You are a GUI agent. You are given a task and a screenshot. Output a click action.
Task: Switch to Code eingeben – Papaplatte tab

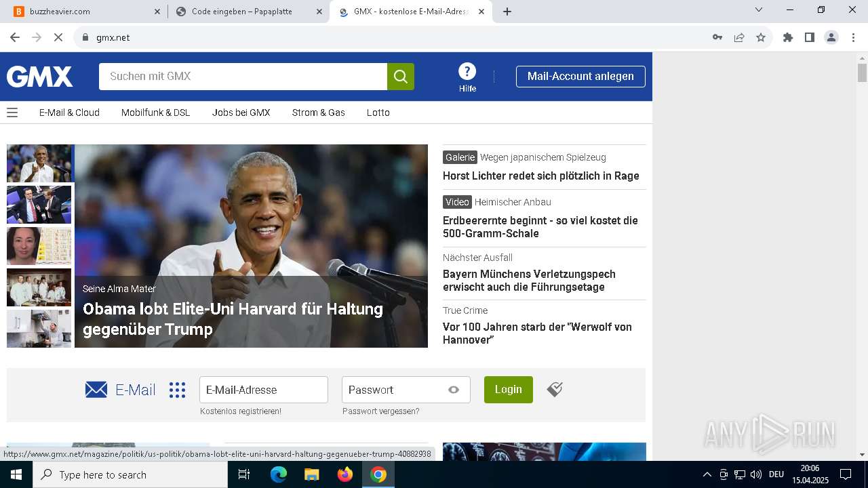point(248,12)
